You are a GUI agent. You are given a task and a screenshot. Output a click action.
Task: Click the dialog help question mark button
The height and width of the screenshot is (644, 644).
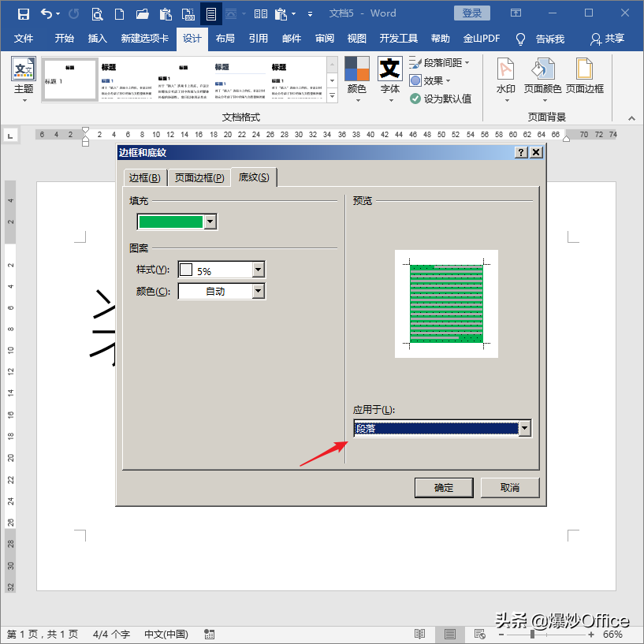pyautogui.click(x=521, y=152)
